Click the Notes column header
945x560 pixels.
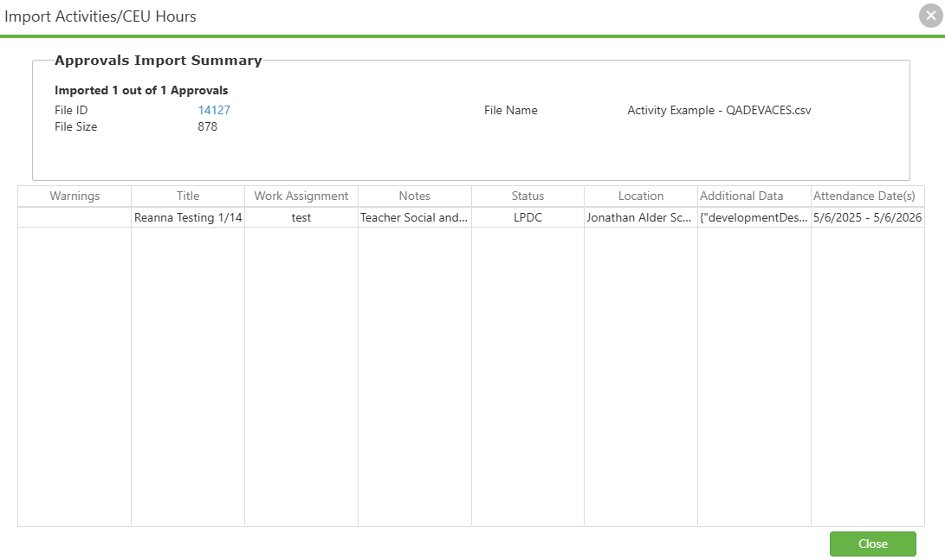coord(415,196)
